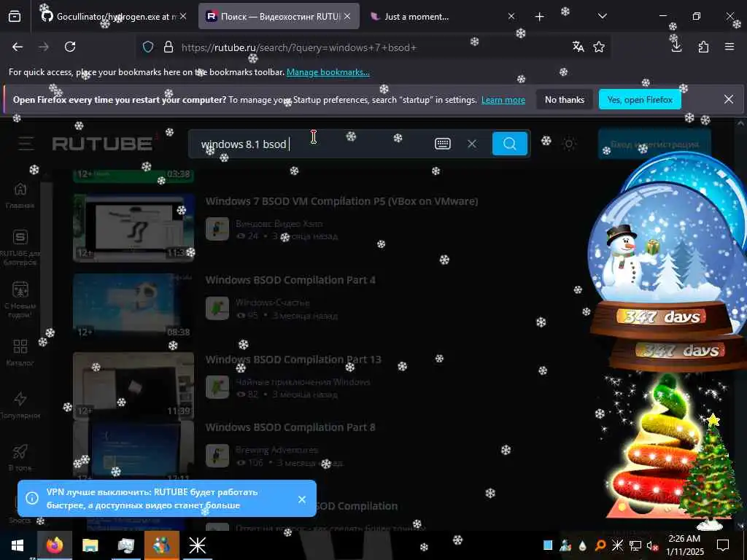Screen dimensions: 747x560
Task: Open Firefox from the taskbar
Action: click(54, 545)
